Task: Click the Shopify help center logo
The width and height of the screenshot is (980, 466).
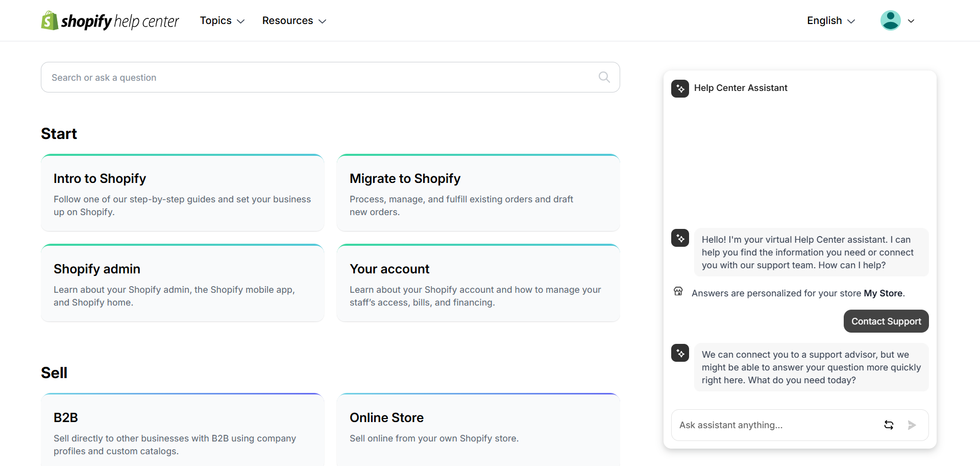Action: coord(109,20)
